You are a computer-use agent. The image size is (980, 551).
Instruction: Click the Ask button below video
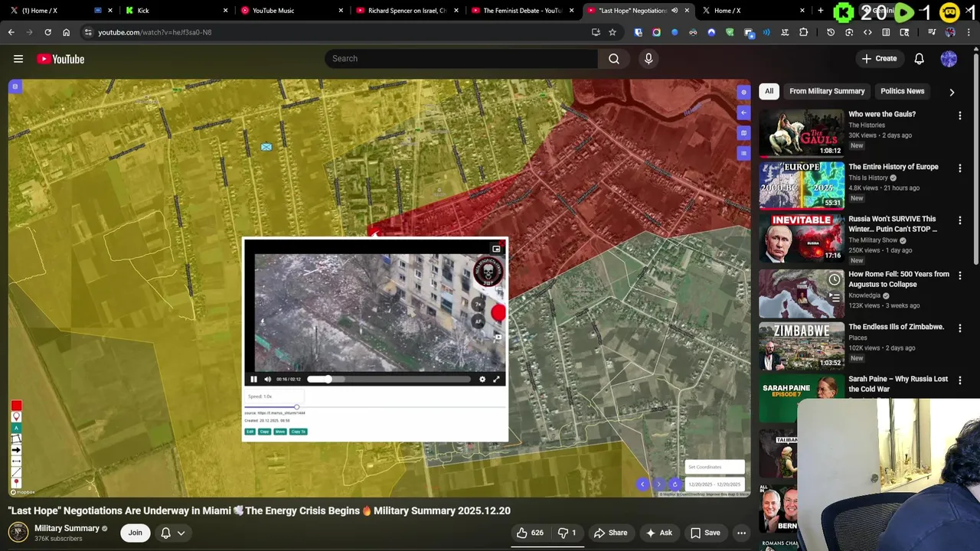(658, 533)
